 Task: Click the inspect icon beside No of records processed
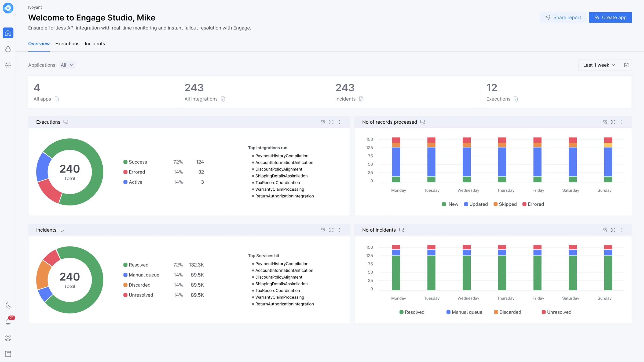click(x=423, y=122)
